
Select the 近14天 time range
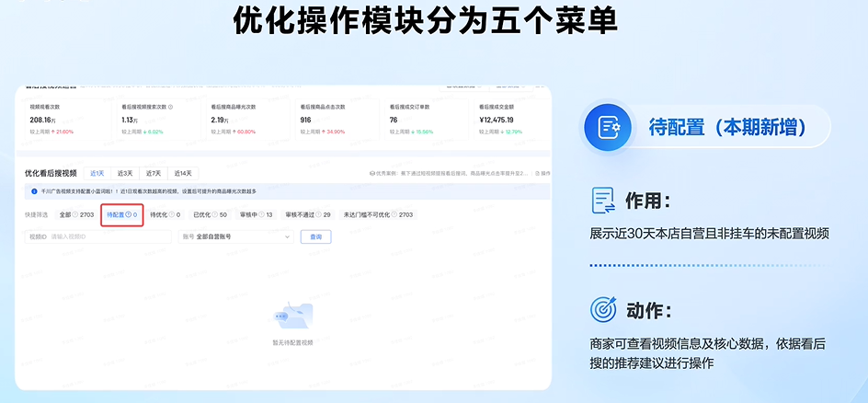(x=183, y=173)
